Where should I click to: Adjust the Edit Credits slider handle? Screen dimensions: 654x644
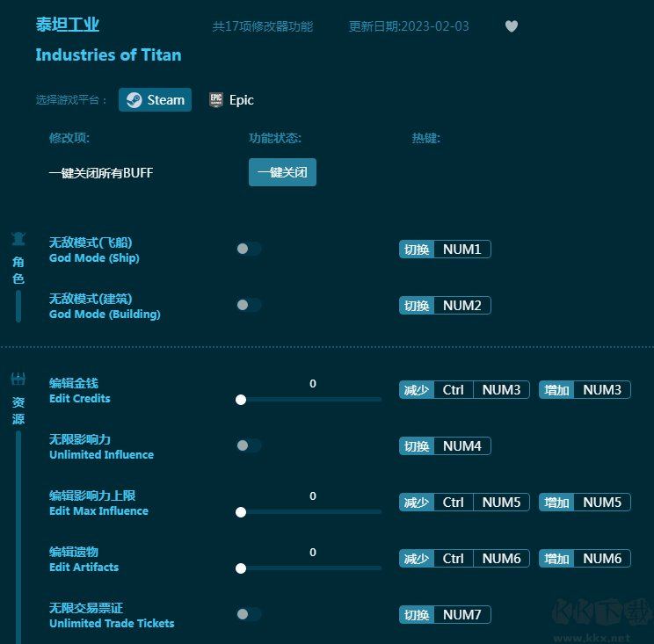[x=241, y=400]
